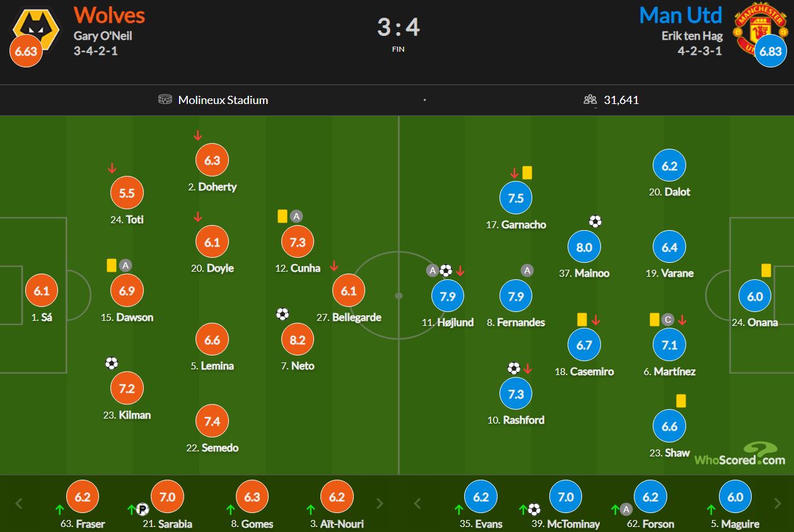Select Højlund's 7.9 rating circle

click(x=448, y=296)
